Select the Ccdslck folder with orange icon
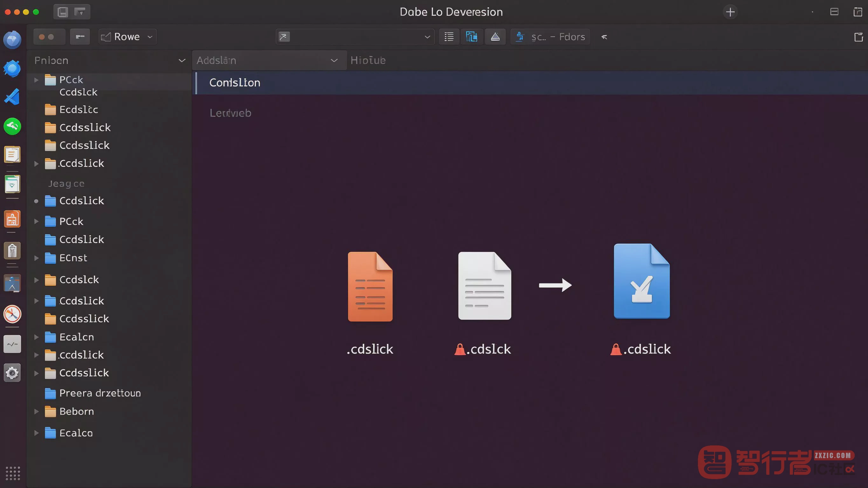Screen dimensions: 868x488 pos(72,280)
